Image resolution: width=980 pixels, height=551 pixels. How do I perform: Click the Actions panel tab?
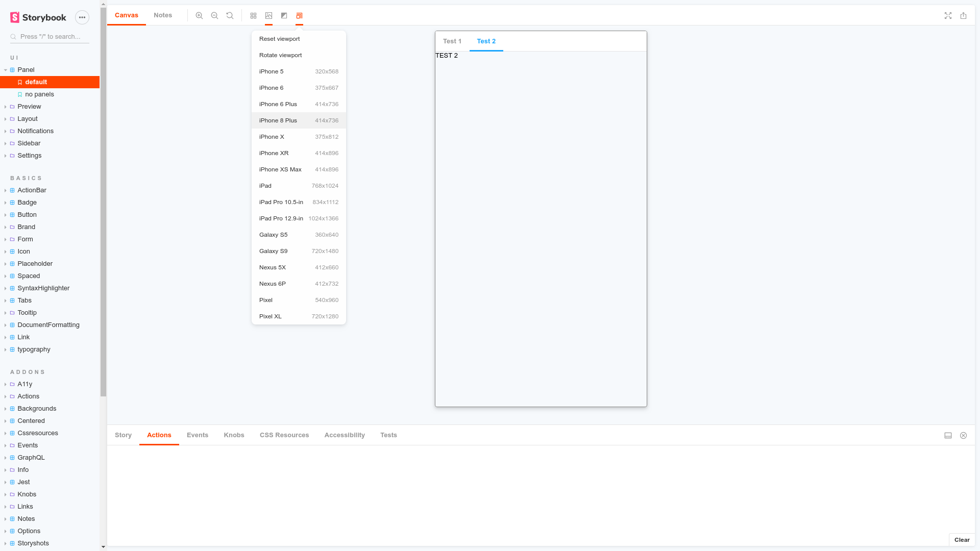(159, 435)
